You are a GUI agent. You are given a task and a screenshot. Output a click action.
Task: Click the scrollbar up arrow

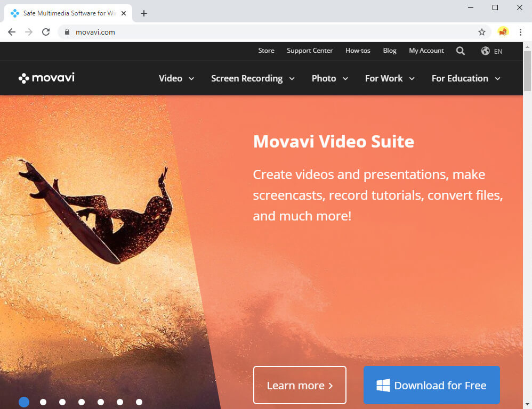click(x=527, y=46)
